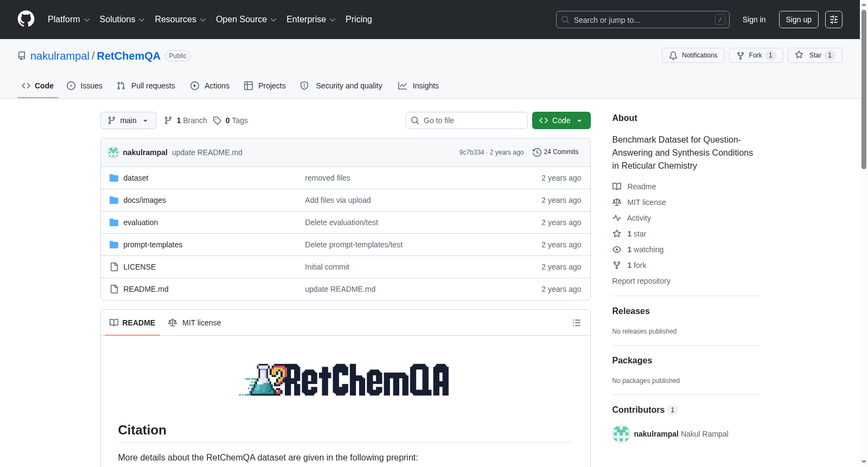
Task: Open the Pricing page
Action: click(x=359, y=20)
